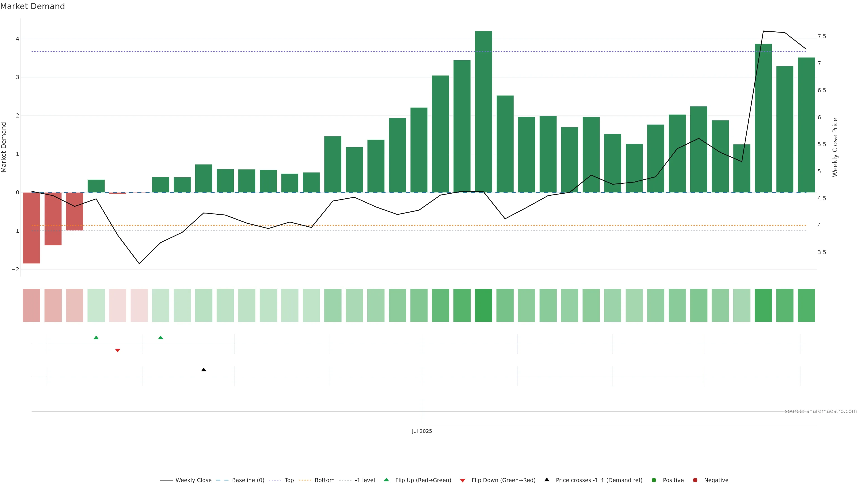Toggle the Top legend entry
The width and height of the screenshot is (868, 488).
(x=289, y=480)
